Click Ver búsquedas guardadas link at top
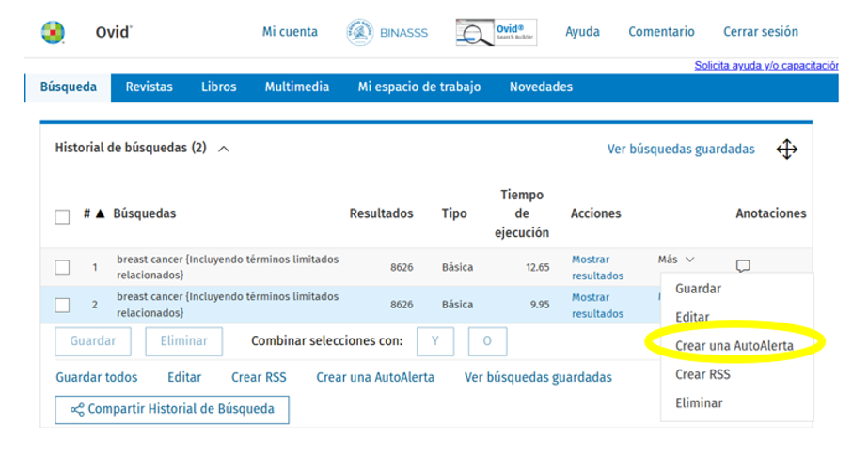Image resolution: width=868 pixels, height=457 pixels. pyautogui.click(x=680, y=149)
